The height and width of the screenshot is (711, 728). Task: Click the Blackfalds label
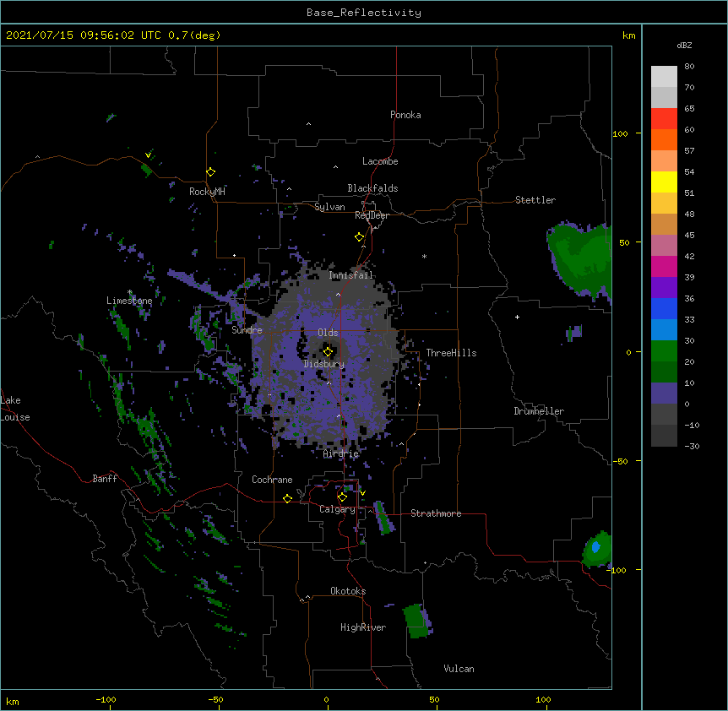(372, 188)
